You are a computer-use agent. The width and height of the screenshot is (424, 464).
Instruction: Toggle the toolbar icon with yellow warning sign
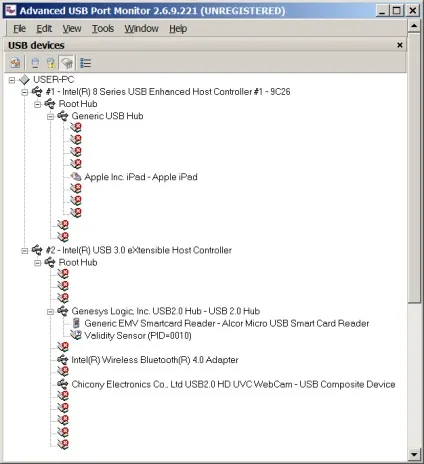(51, 63)
